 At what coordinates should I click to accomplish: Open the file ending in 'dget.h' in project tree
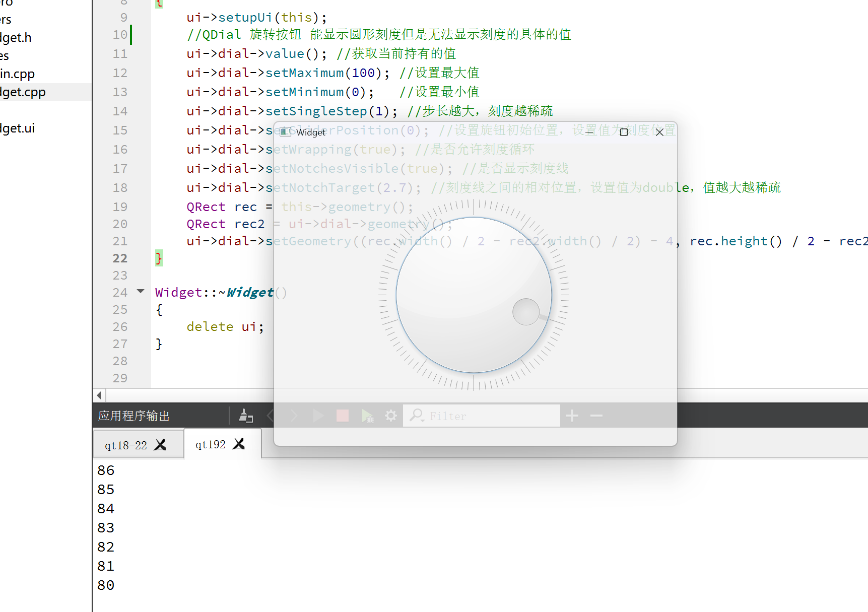[x=16, y=38]
